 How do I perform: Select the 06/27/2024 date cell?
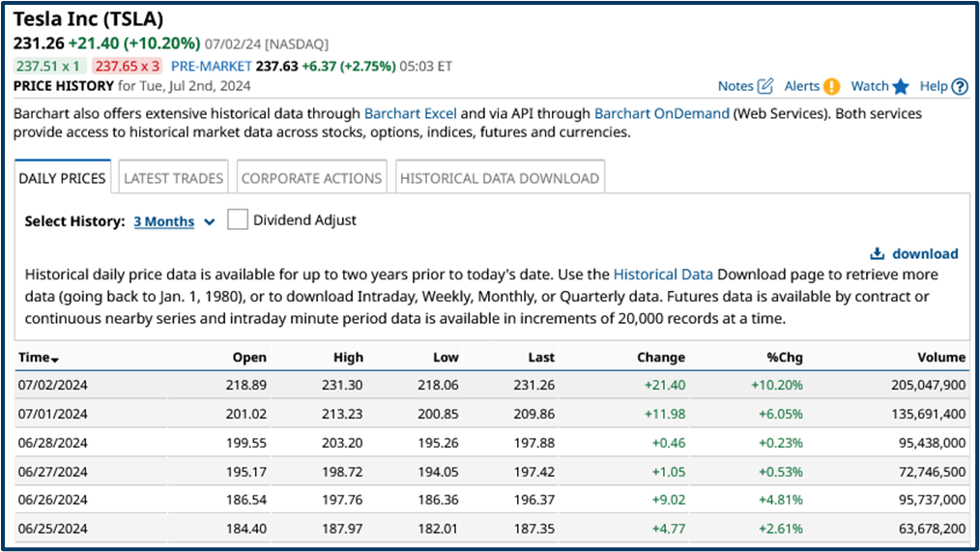coord(52,472)
